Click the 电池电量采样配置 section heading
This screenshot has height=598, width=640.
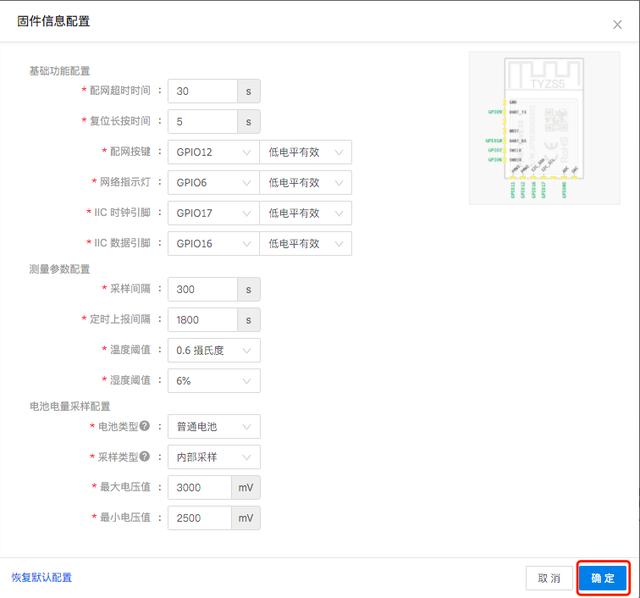tap(70, 406)
